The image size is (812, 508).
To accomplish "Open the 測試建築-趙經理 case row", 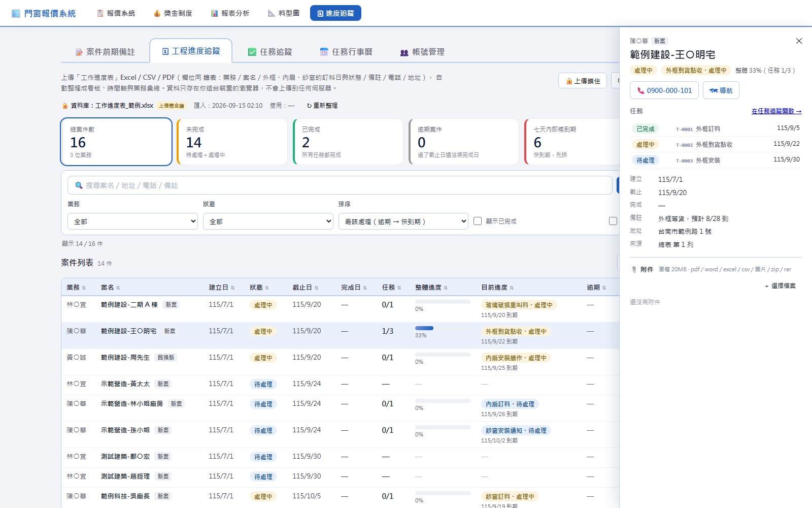I will [x=340, y=478].
